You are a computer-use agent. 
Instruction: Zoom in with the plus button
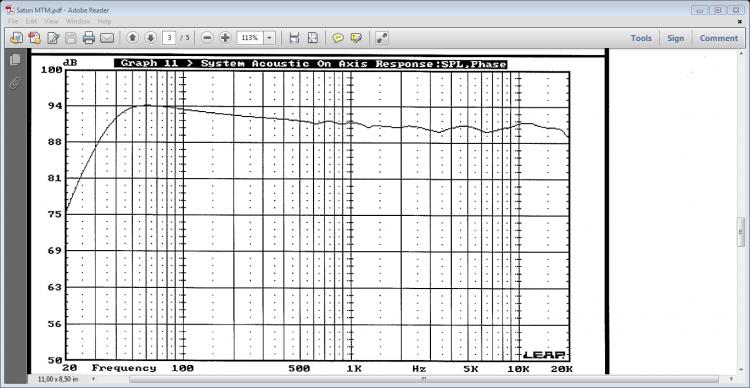[225, 37]
